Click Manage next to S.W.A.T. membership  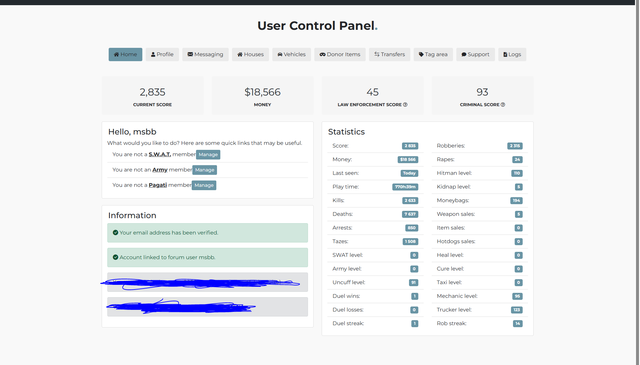coord(208,155)
